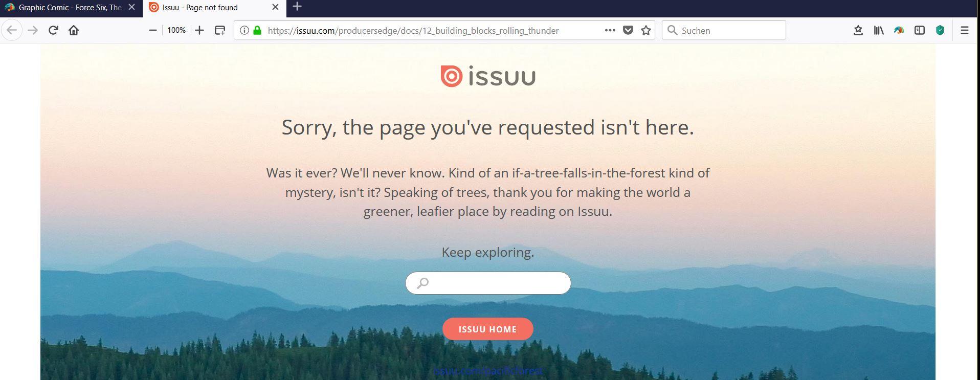
Task: Save page to Pocket
Action: coord(628,30)
